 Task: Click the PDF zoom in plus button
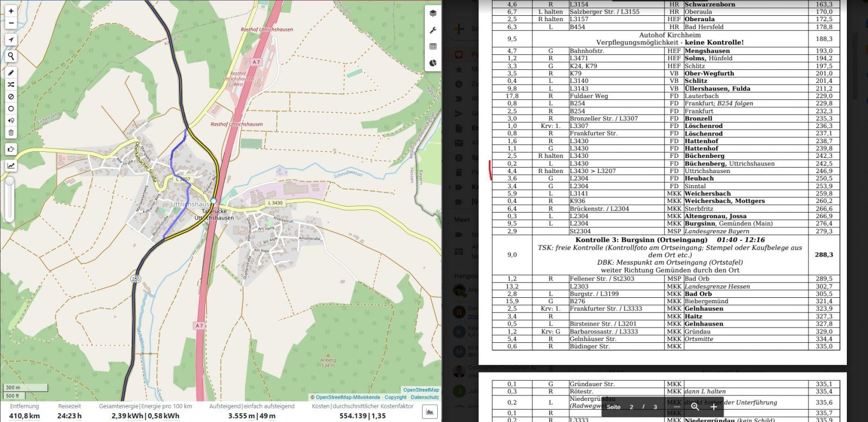713,407
